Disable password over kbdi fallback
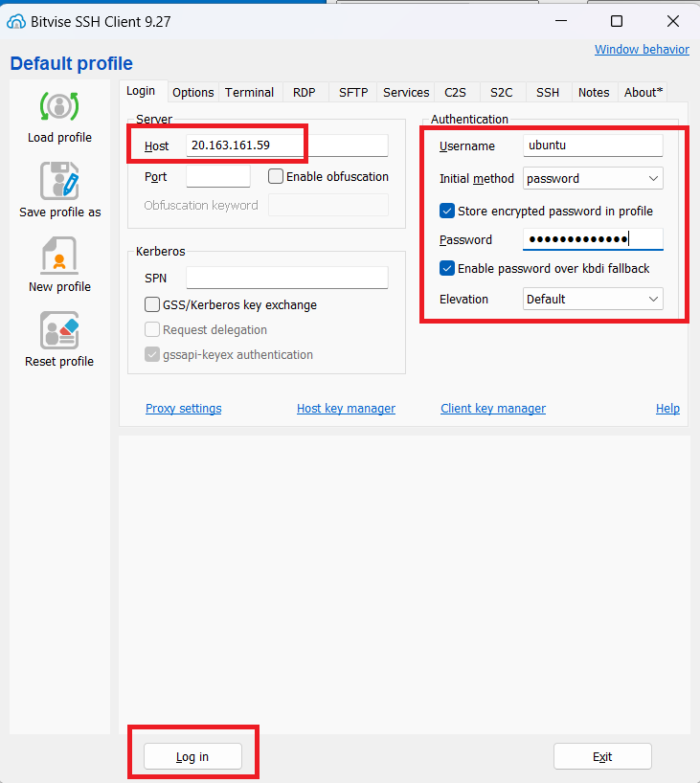This screenshot has width=700, height=783. click(x=447, y=268)
